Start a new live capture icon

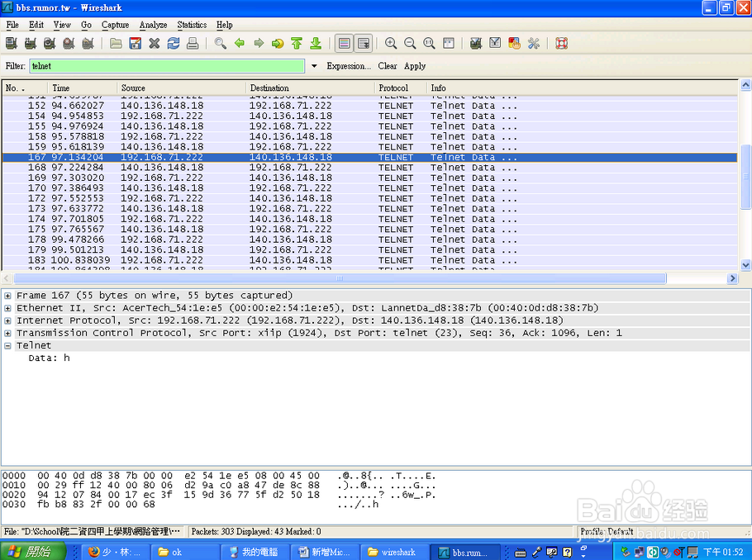coord(50,44)
